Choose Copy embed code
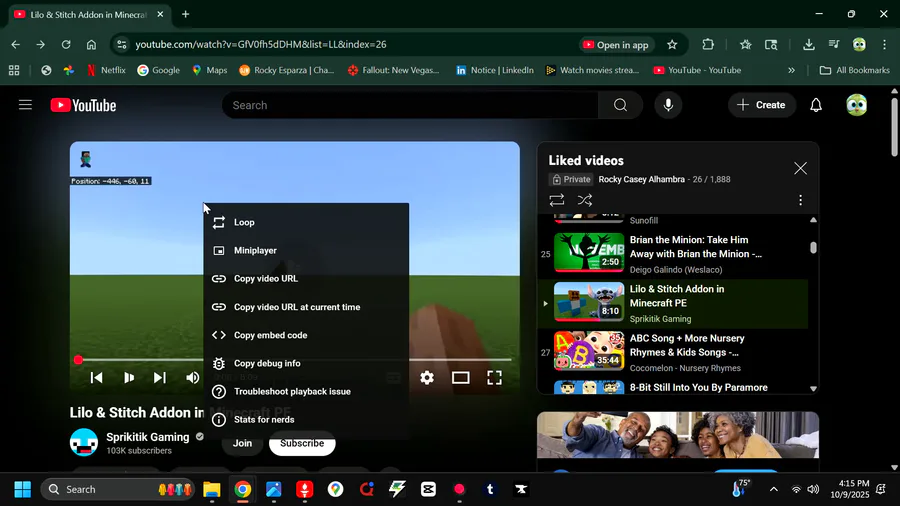 [306, 335]
